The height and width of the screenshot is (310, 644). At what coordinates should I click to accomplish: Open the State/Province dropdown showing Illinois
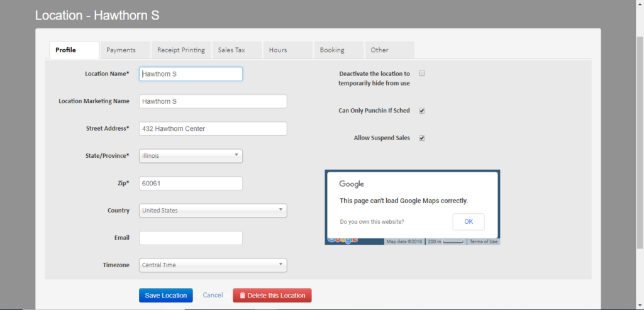coord(191,155)
